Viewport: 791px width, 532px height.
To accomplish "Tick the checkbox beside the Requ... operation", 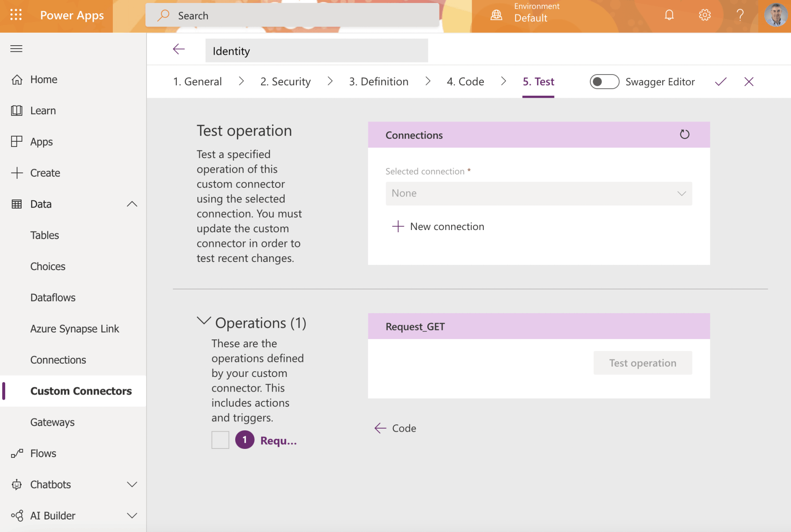I will click(x=220, y=440).
